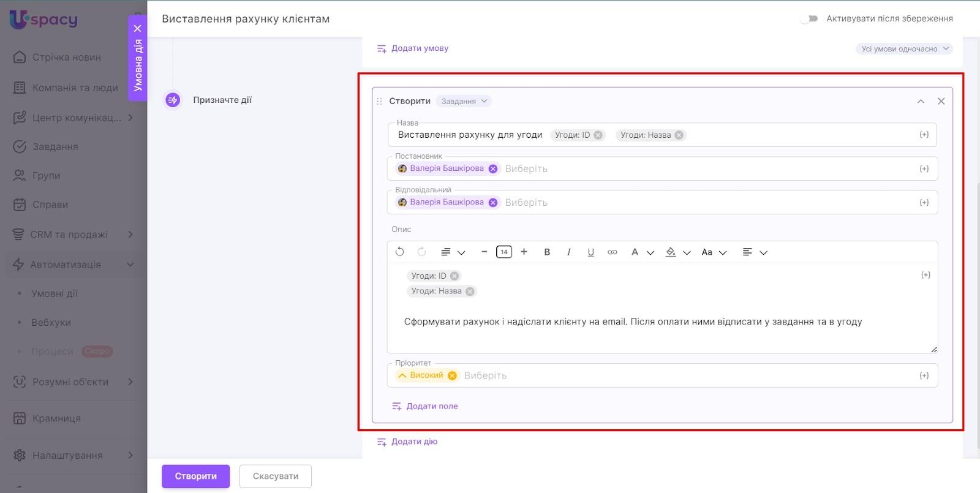Apply italic formatting in description toolbar
Screen dimensions: 980x493
[569, 252]
